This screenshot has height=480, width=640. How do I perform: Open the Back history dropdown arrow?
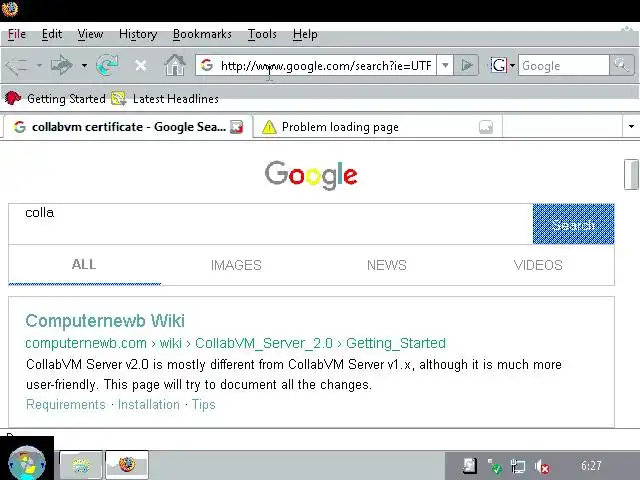coord(39,65)
